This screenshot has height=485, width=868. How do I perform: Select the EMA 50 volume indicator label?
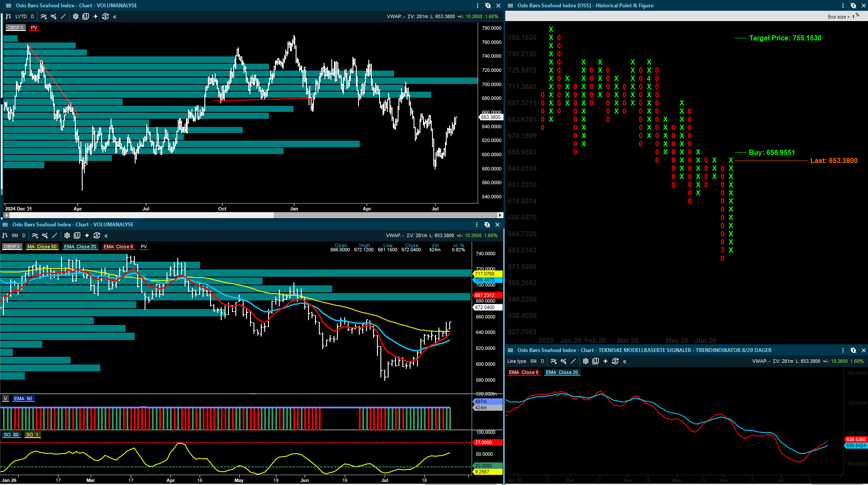pos(23,399)
